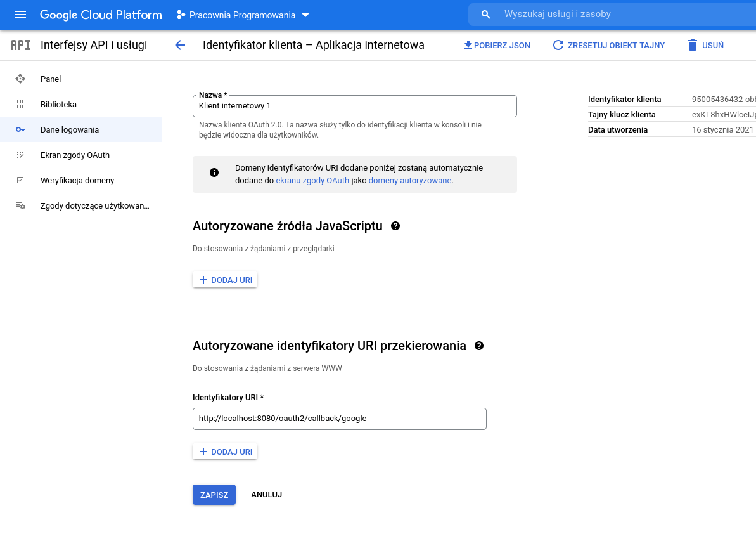Click help icon beside Autoryzowane identyfikatory URI przekierowania
Screen dimensions: 756x541
479,346
